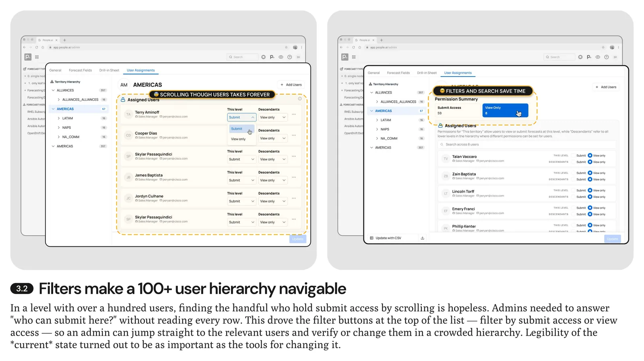This screenshot has width=644, height=361.
Task: Click the General tab in the right mockup
Action: (x=374, y=73)
